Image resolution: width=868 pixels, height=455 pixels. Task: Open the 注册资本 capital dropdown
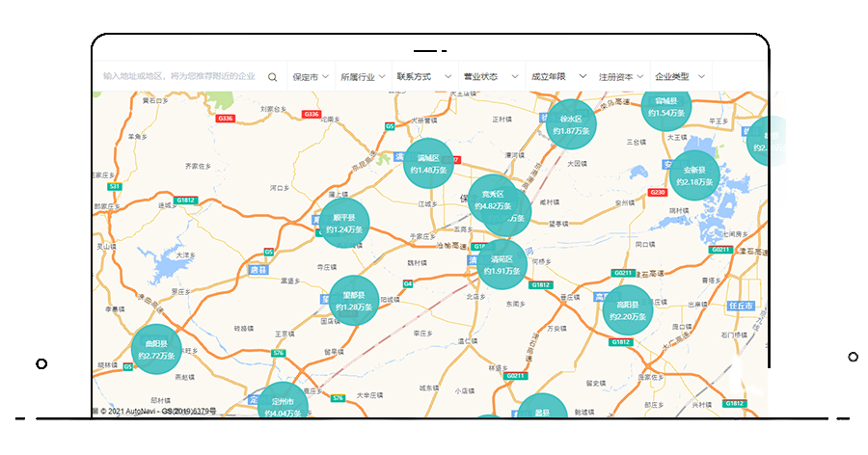(x=621, y=76)
